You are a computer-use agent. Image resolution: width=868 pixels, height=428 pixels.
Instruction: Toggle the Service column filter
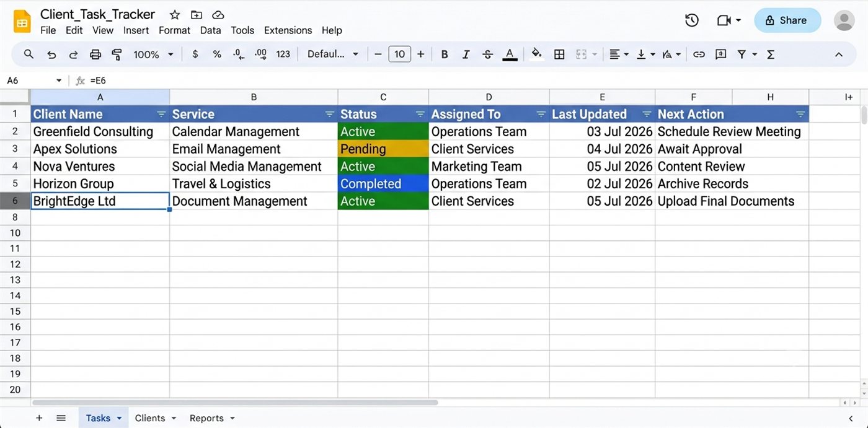pyautogui.click(x=330, y=114)
